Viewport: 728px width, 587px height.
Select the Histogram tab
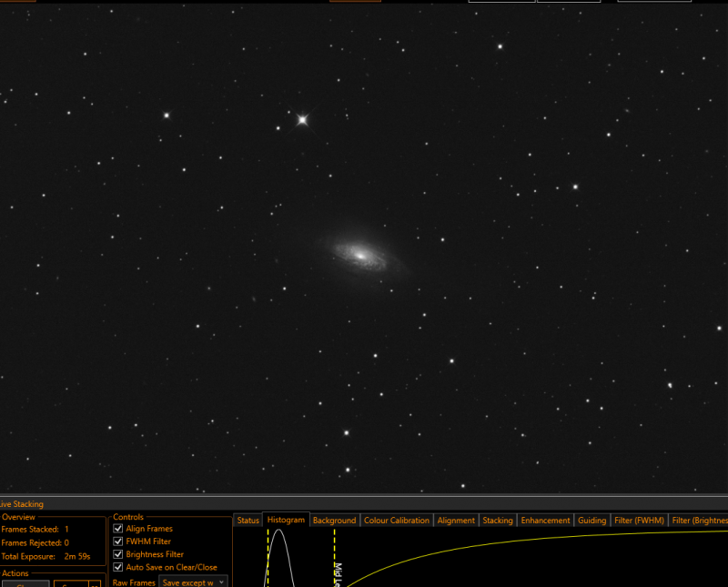pos(286,520)
